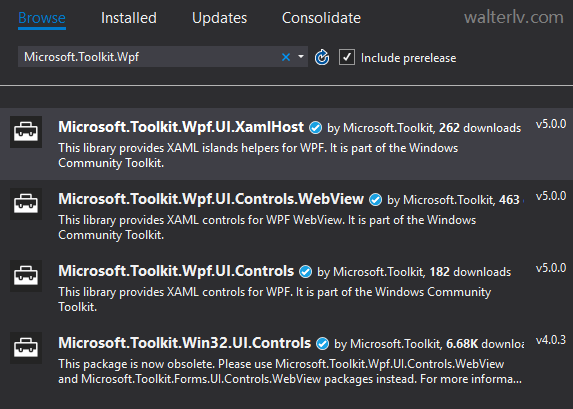Go to the Consolidate tab
This screenshot has width=573, height=409.
pyautogui.click(x=321, y=18)
